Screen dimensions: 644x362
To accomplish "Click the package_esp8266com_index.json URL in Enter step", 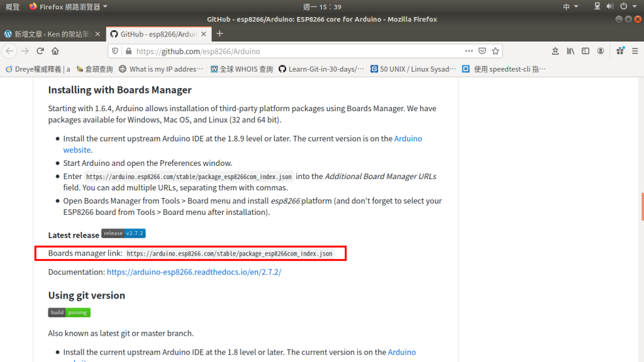I will point(189,177).
